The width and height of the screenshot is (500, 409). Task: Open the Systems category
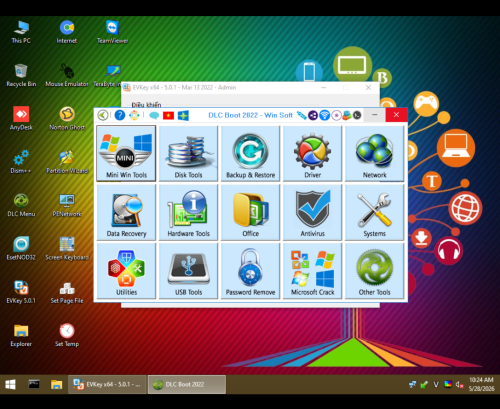click(374, 212)
